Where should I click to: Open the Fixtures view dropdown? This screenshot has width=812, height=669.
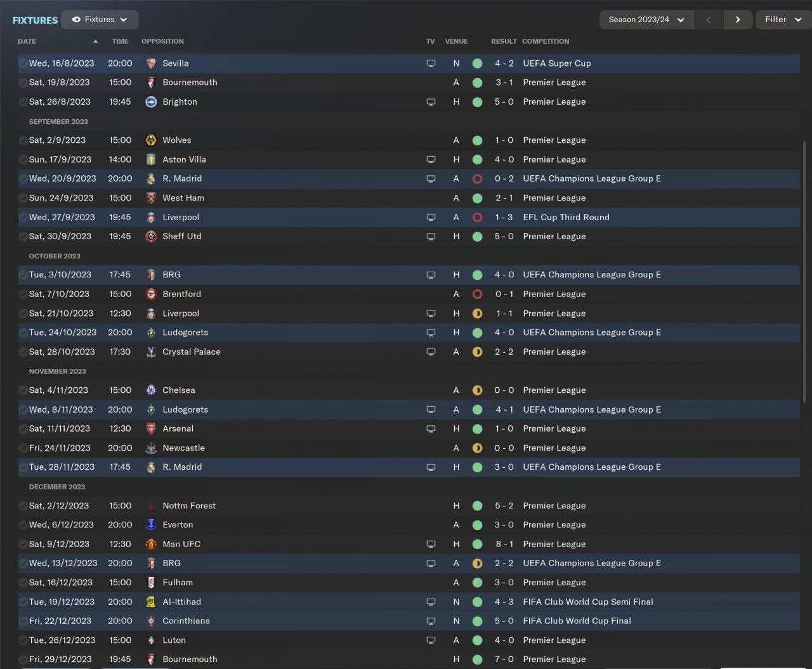(100, 20)
